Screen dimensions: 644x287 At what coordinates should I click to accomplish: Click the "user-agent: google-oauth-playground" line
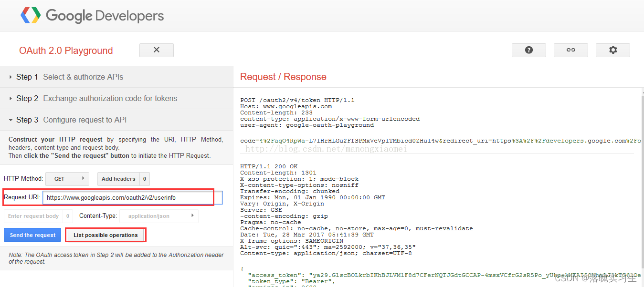[307, 125]
